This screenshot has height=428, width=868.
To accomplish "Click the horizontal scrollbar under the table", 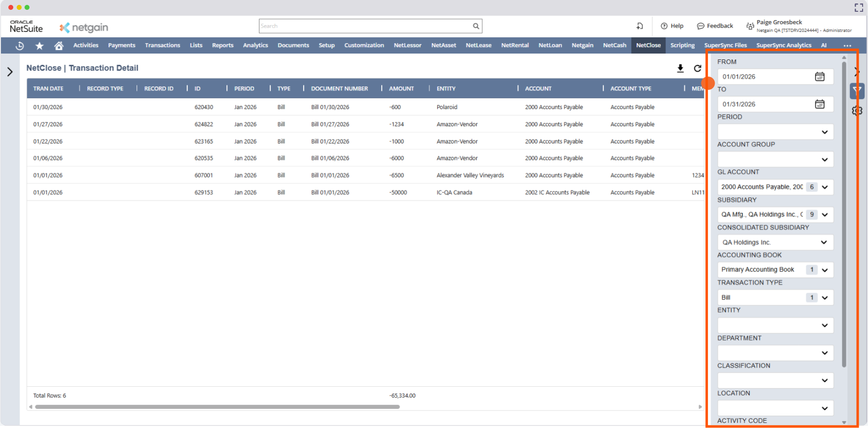I will point(217,407).
